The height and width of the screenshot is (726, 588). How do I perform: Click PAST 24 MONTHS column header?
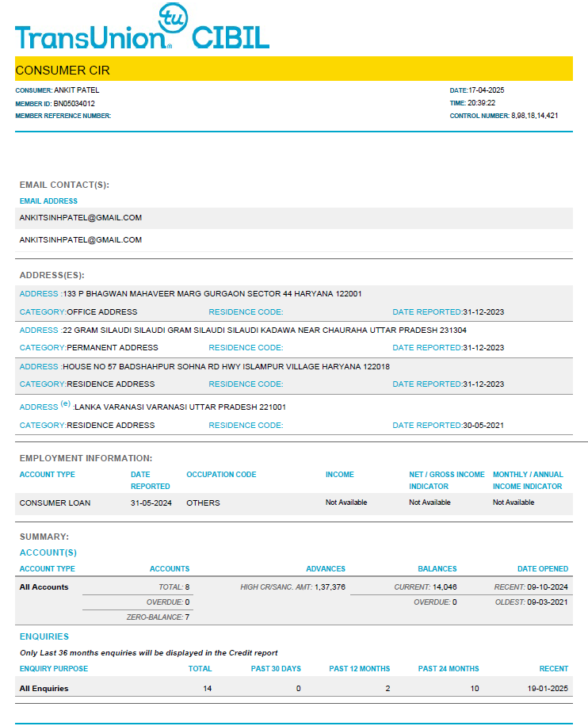[449, 669]
